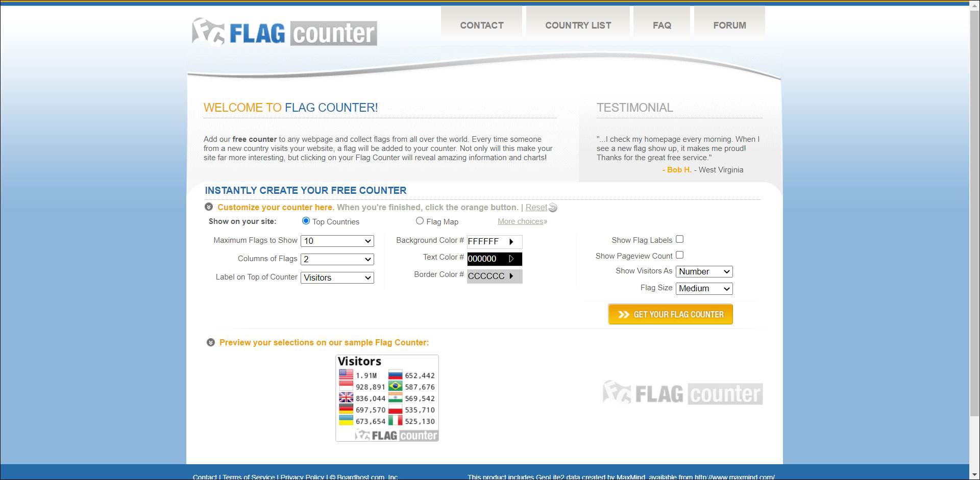The height and width of the screenshot is (480, 980).
Task: Expand Columns of Flags dropdown
Action: [x=337, y=259]
